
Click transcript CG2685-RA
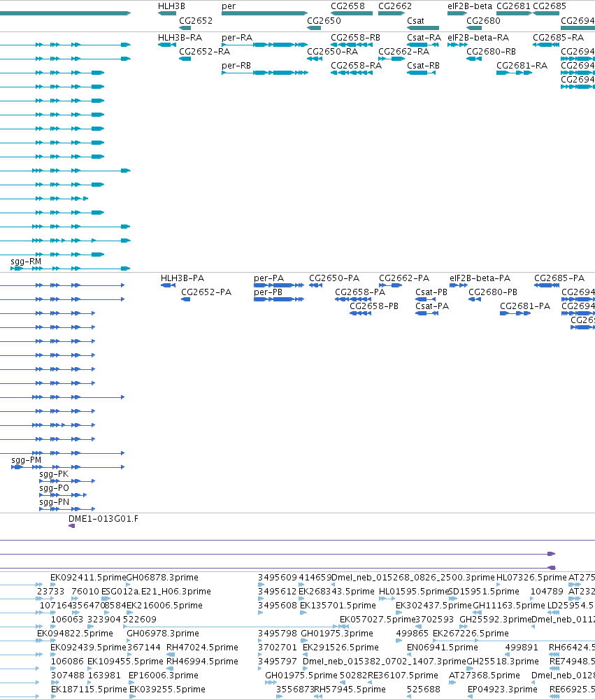(x=559, y=38)
